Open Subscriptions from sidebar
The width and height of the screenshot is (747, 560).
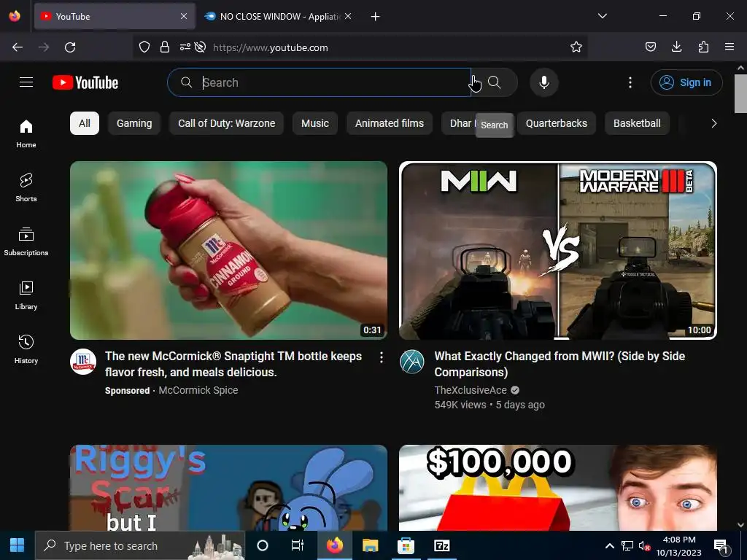pos(26,242)
